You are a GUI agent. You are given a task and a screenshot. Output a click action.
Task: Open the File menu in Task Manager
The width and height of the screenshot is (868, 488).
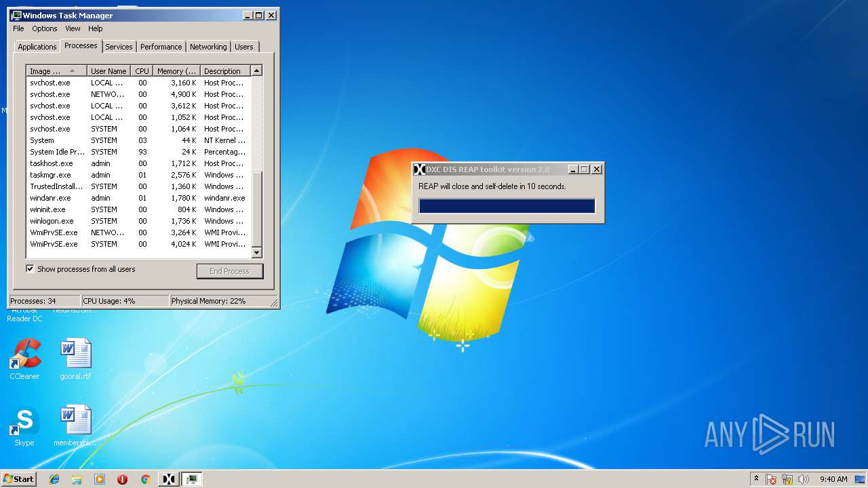[18, 28]
